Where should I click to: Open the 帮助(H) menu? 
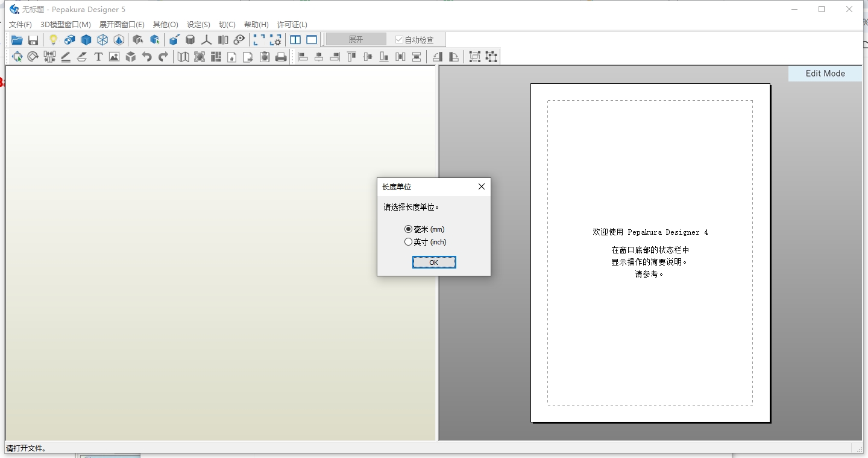pos(256,25)
